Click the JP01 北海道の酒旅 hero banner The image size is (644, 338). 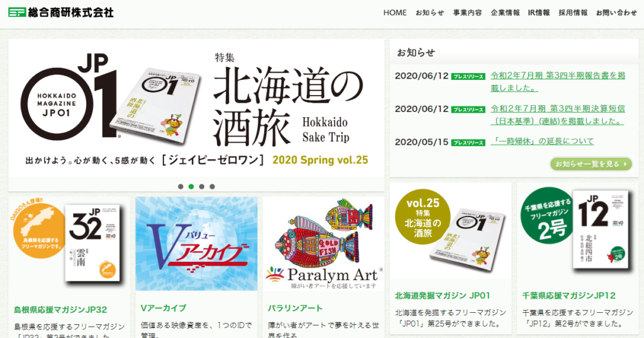click(196, 108)
